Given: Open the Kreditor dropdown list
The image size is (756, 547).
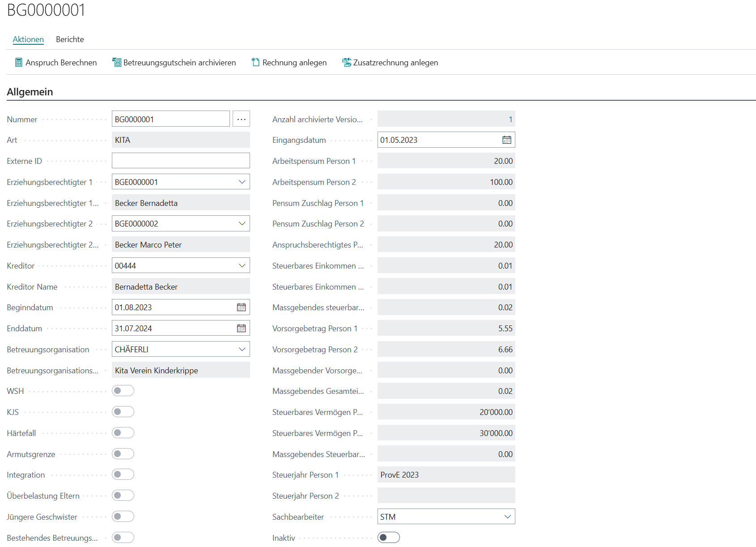Looking at the screenshot, I should coord(242,266).
